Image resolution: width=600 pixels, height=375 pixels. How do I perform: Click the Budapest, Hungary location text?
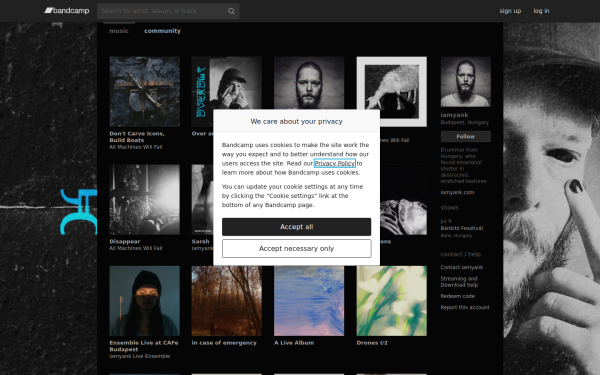465,122
